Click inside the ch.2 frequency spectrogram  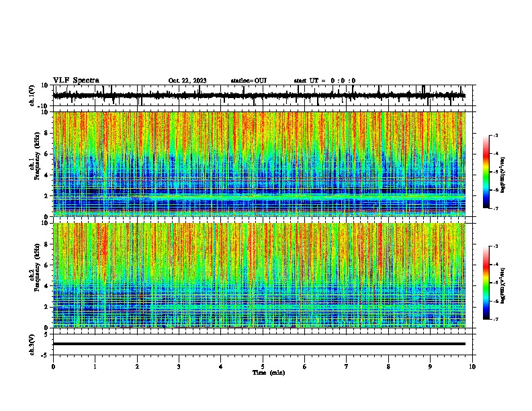[259, 275]
